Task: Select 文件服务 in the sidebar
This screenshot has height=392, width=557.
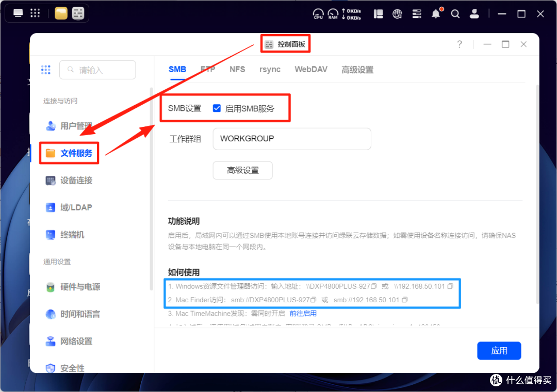Action: pyautogui.click(x=69, y=153)
